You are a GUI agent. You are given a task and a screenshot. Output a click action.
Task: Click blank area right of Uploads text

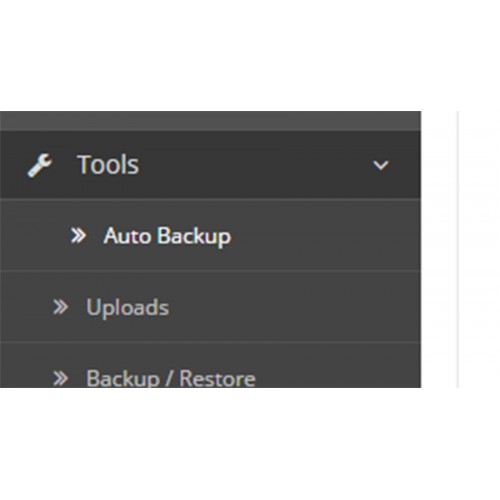293,307
